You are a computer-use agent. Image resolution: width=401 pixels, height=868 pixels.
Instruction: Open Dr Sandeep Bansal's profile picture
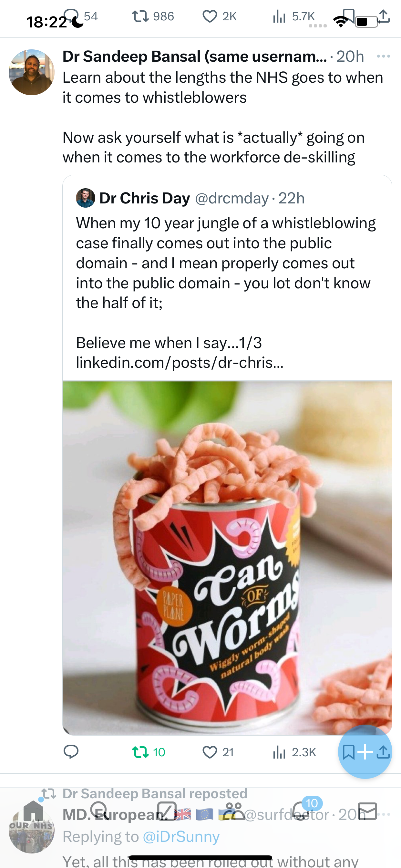(32, 72)
